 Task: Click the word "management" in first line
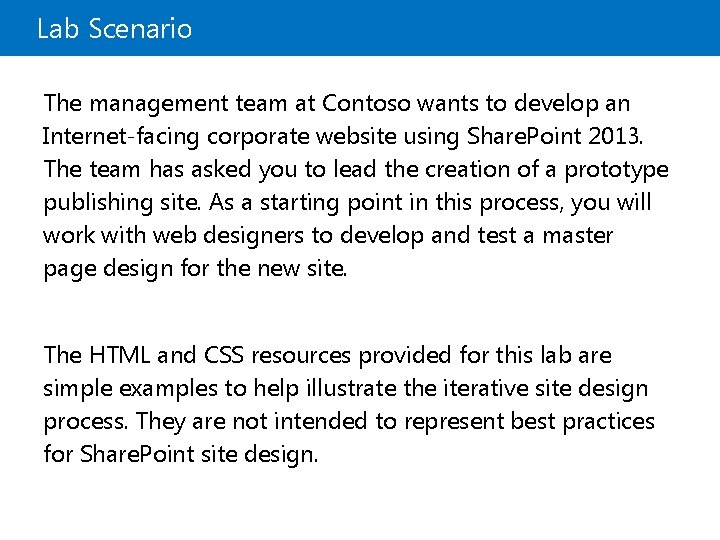point(158,104)
